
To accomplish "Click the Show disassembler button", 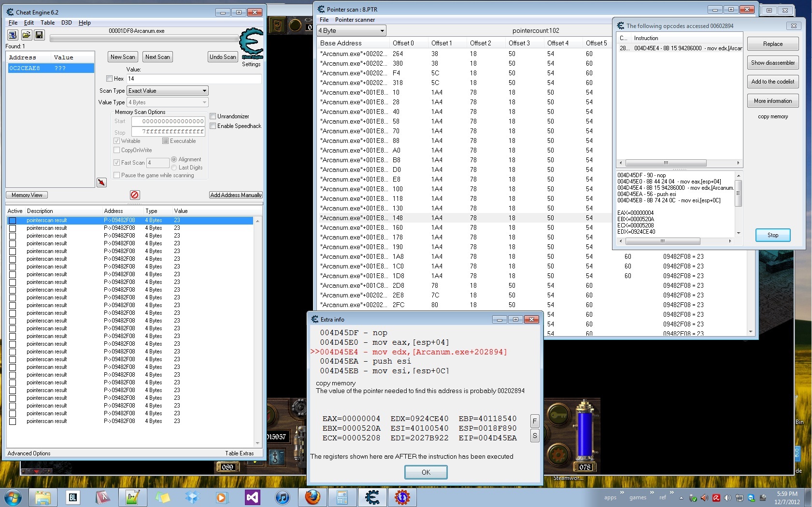I will (x=773, y=63).
